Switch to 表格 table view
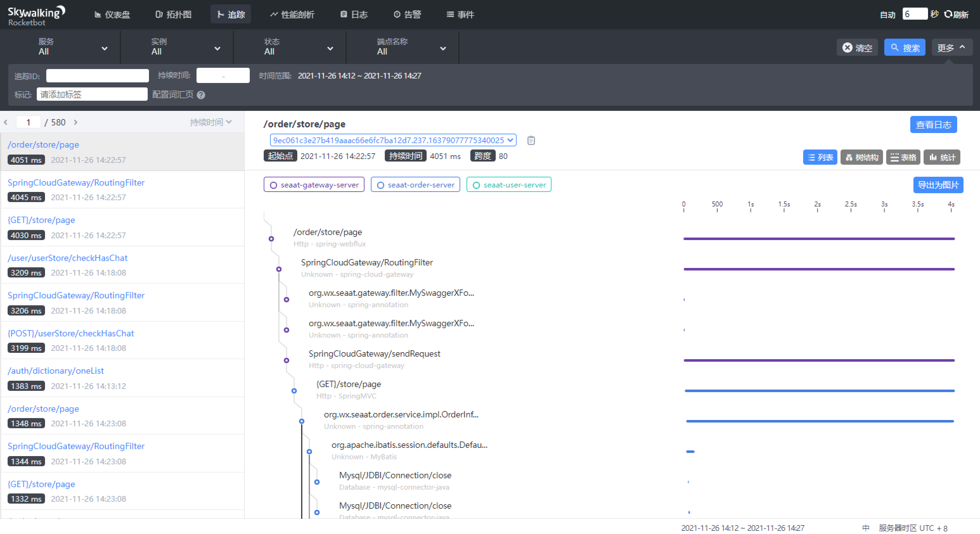 click(x=903, y=157)
